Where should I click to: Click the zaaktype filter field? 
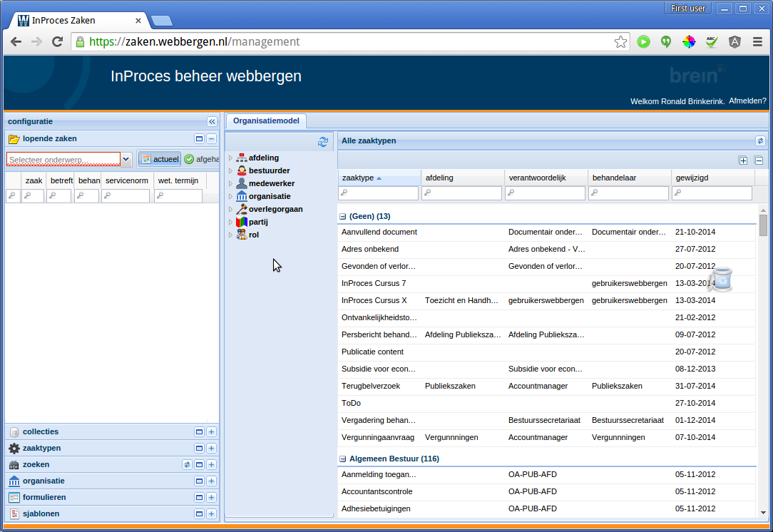pyautogui.click(x=378, y=193)
